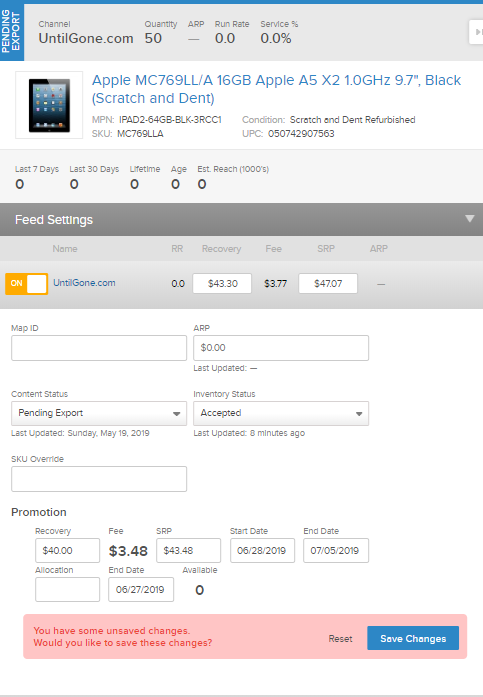
Task: Click the ARP $0.00 input field
Action: [281, 348]
